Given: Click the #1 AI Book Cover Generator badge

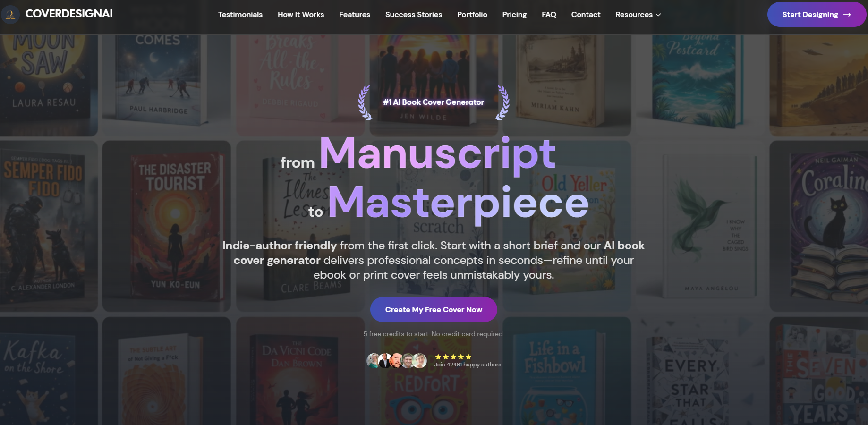Looking at the screenshot, I should (434, 102).
